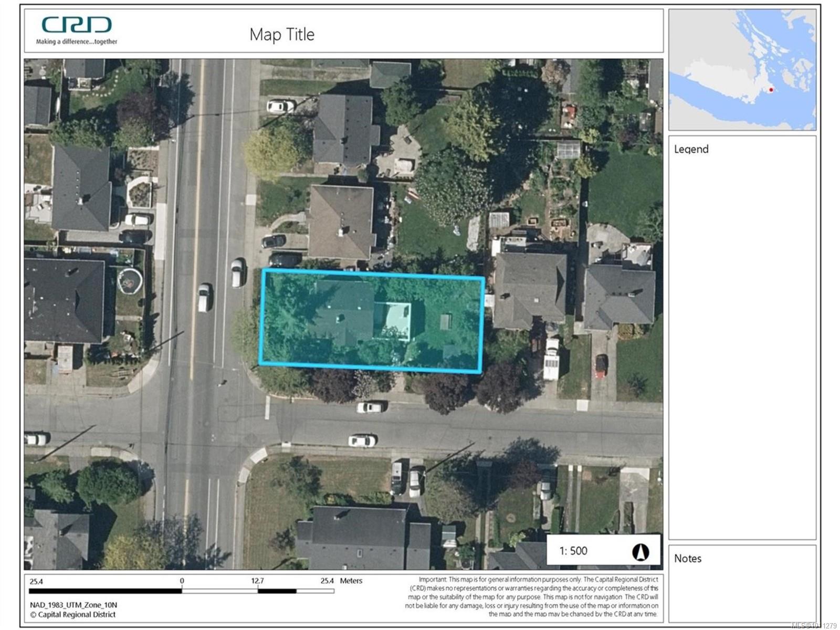Click the "Legend" panel heading
840x630 pixels.
pyautogui.click(x=691, y=149)
